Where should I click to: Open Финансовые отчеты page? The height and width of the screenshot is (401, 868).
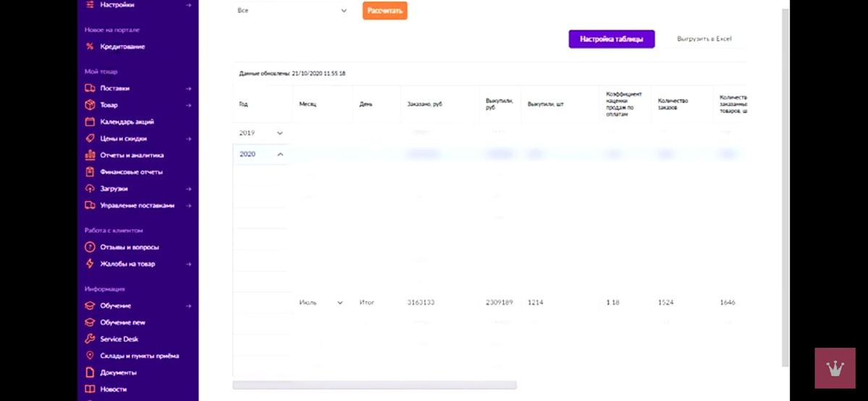(132, 172)
